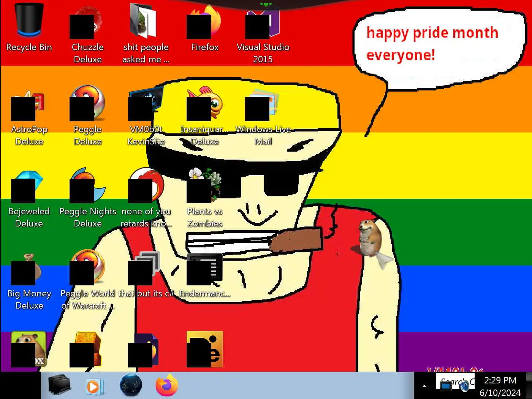Open the dark globe browser on taskbar
The image size is (532, 399).
131,385
